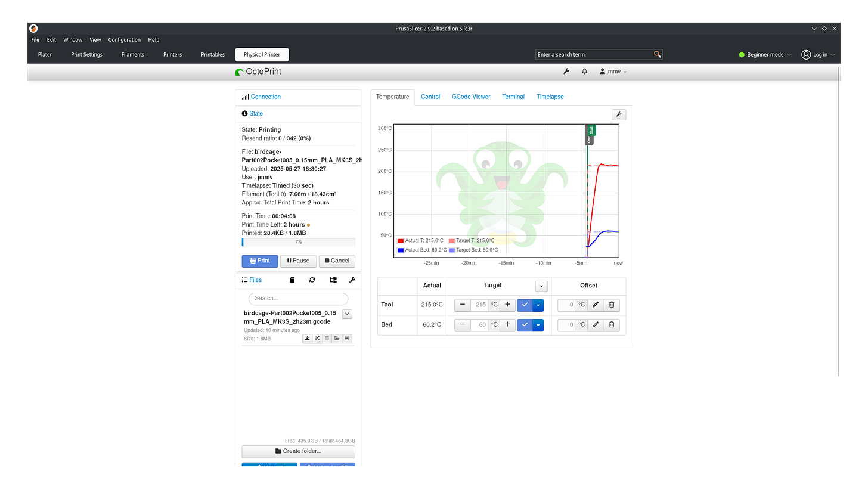Load birdcage file with folder-open icon
868x499 pixels.
tap(337, 339)
